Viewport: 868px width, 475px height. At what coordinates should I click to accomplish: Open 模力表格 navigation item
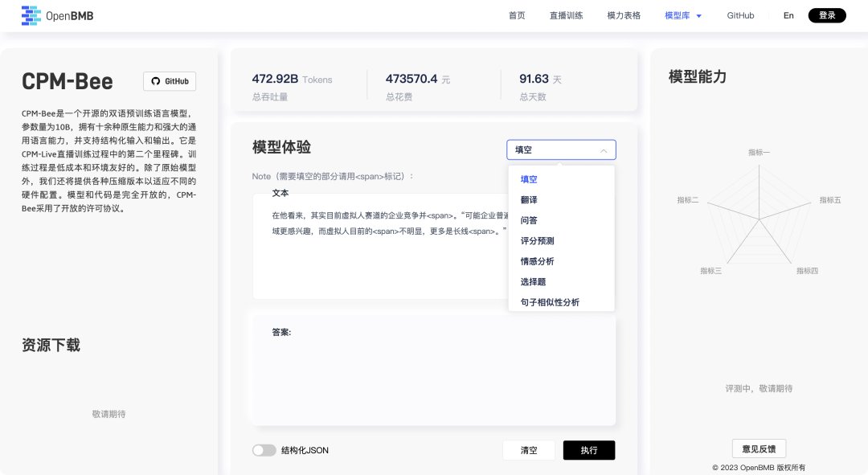point(624,15)
